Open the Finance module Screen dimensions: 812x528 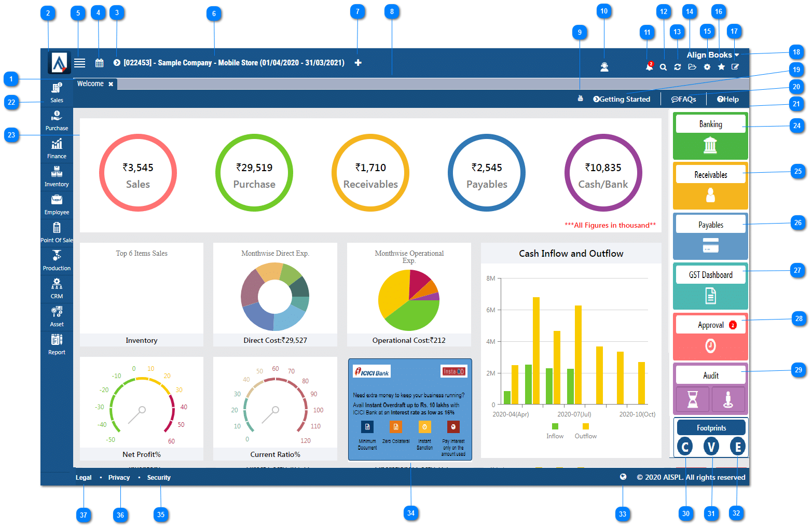coord(57,148)
